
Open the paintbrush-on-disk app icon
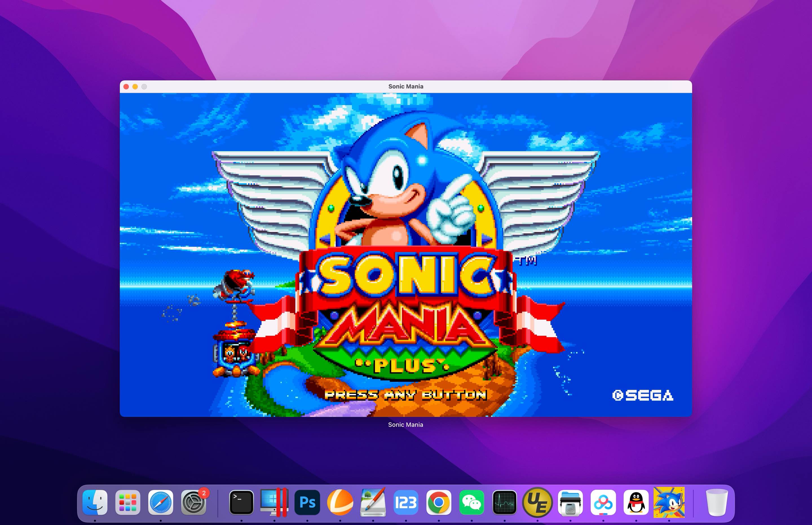click(x=373, y=502)
